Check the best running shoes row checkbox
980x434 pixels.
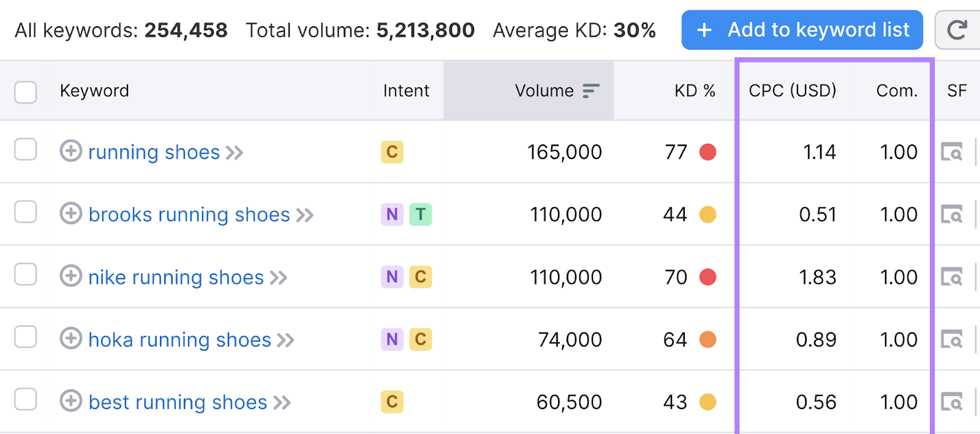click(26, 399)
